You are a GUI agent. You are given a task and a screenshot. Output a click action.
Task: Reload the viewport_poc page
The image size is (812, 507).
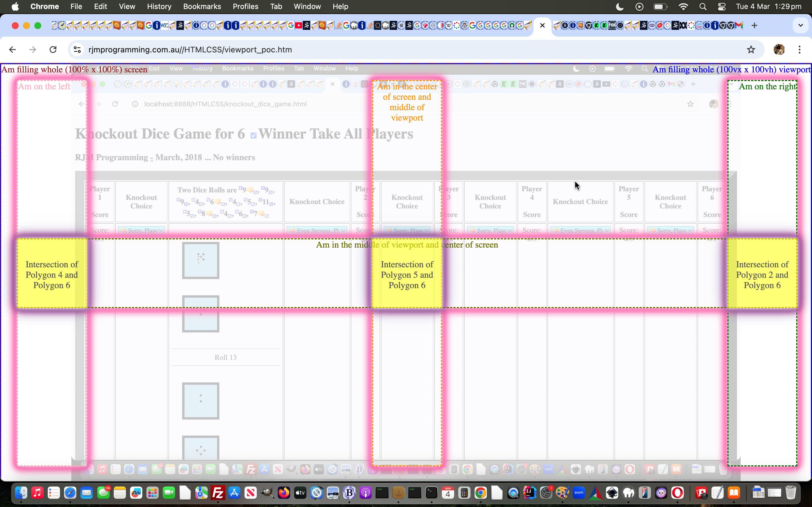pyautogui.click(x=53, y=50)
